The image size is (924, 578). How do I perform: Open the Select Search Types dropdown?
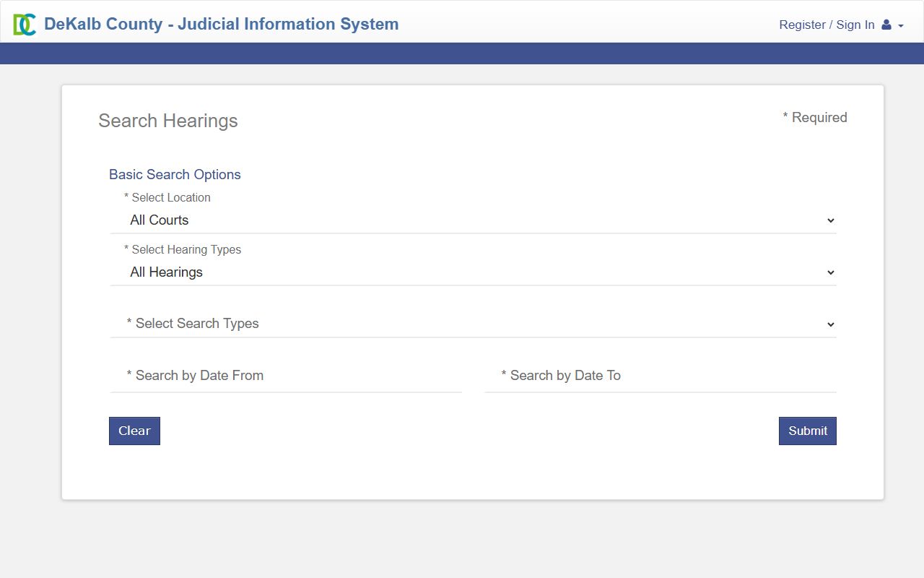pos(474,324)
